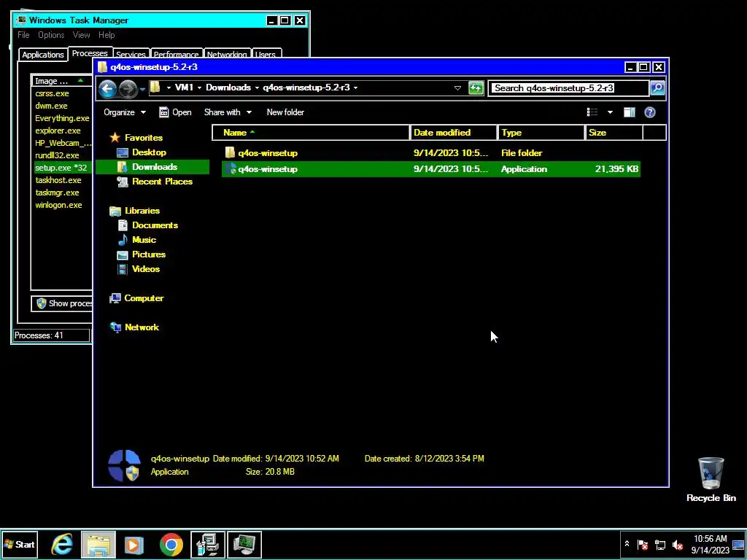747x560 pixels.
Task: Select Computer in the navigation pane
Action: 144,298
